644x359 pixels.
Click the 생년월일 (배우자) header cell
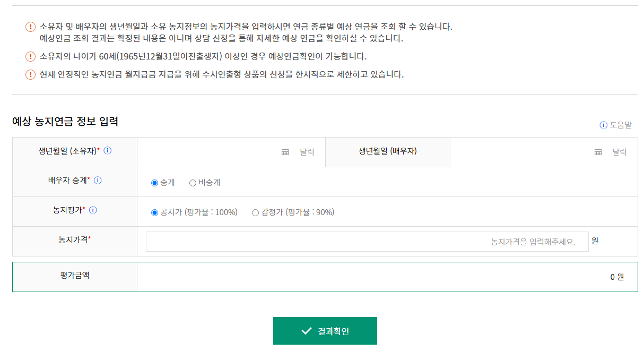pyautogui.click(x=387, y=151)
